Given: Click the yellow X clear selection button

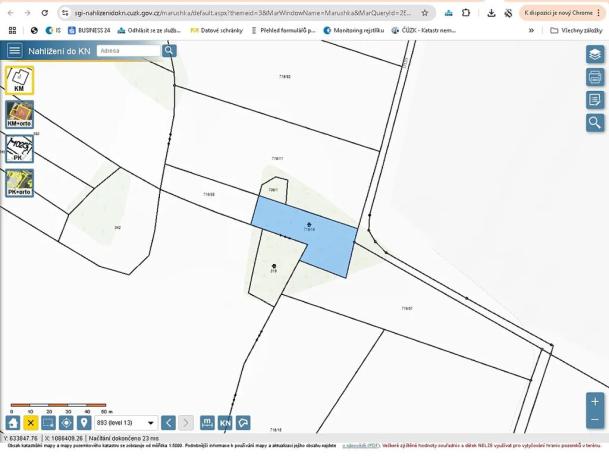Looking at the screenshot, I should (x=30, y=423).
